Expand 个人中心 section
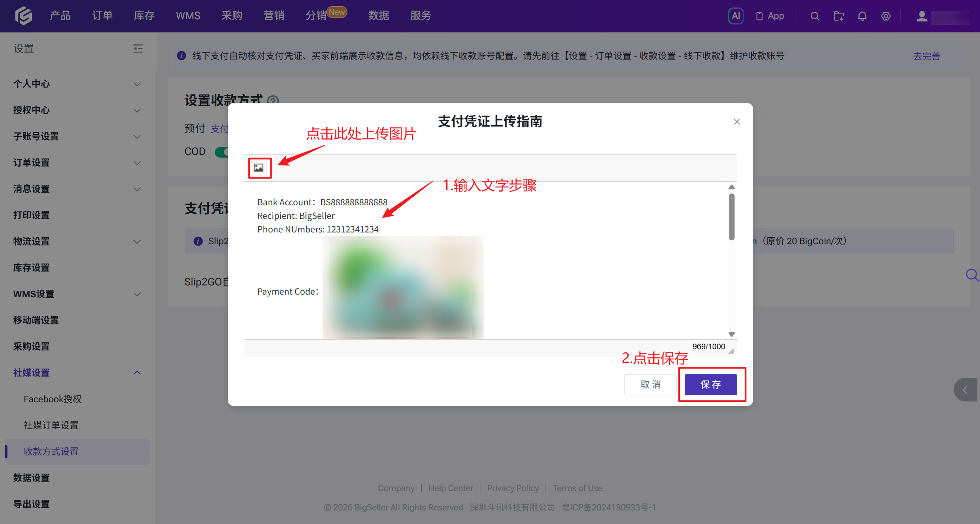This screenshot has height=524, width=980. coord(137,84)
